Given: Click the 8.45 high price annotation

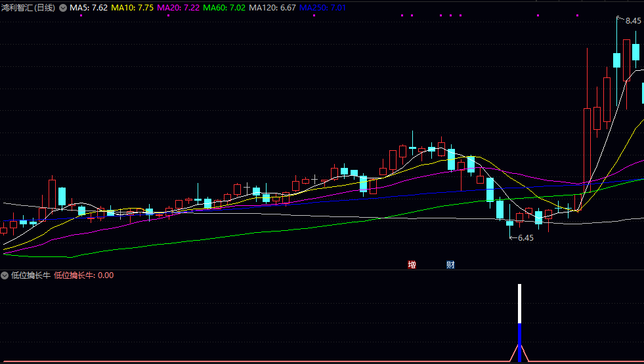Looking at the screenshot, I should click(633, 21).
